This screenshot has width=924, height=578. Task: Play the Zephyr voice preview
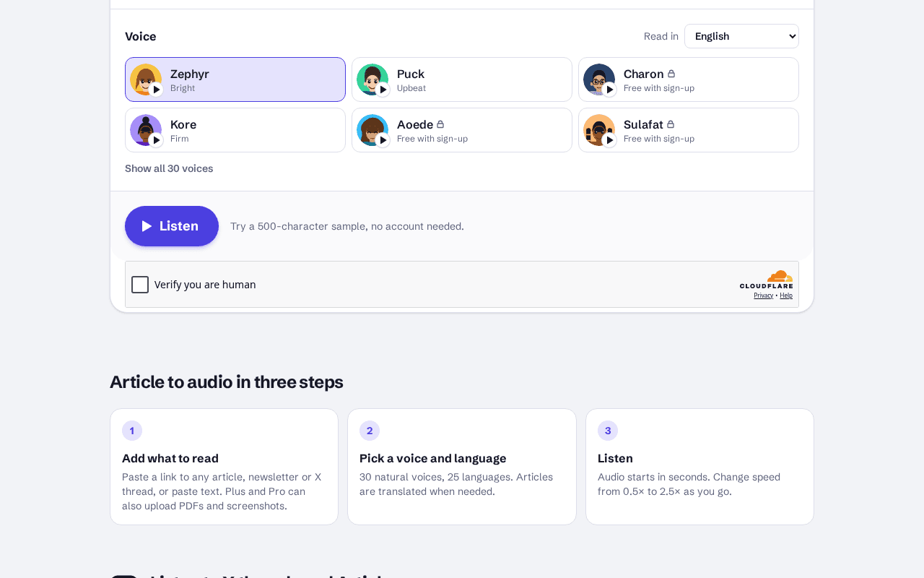tap(156, 90)
